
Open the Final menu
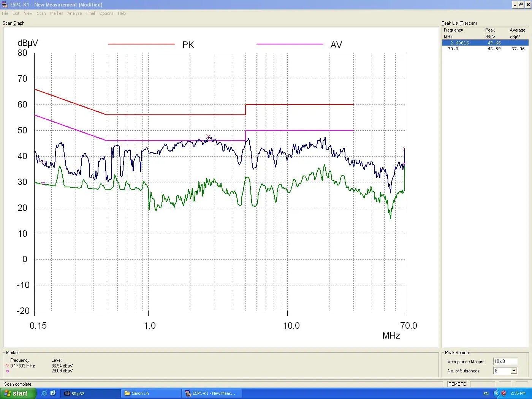tap(90, 13)
